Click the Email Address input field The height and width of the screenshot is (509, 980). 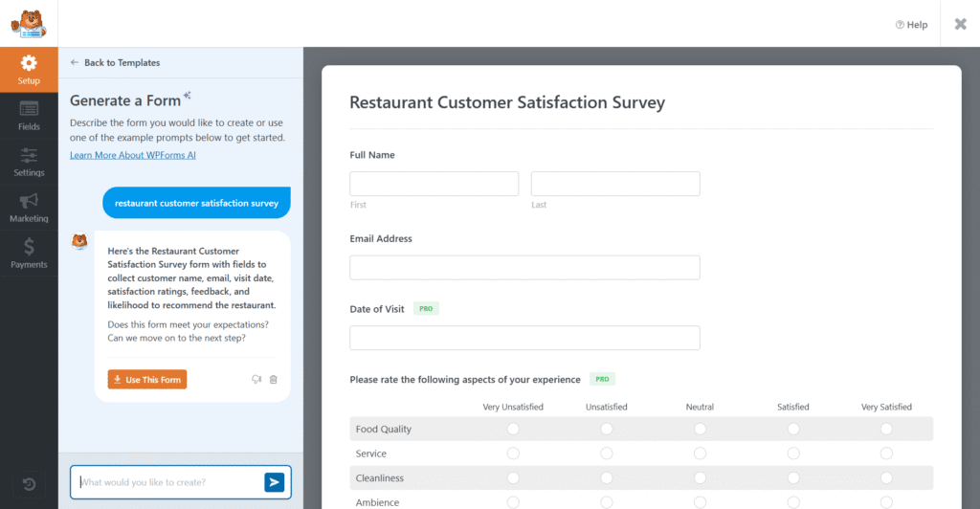tap(524, 268)
